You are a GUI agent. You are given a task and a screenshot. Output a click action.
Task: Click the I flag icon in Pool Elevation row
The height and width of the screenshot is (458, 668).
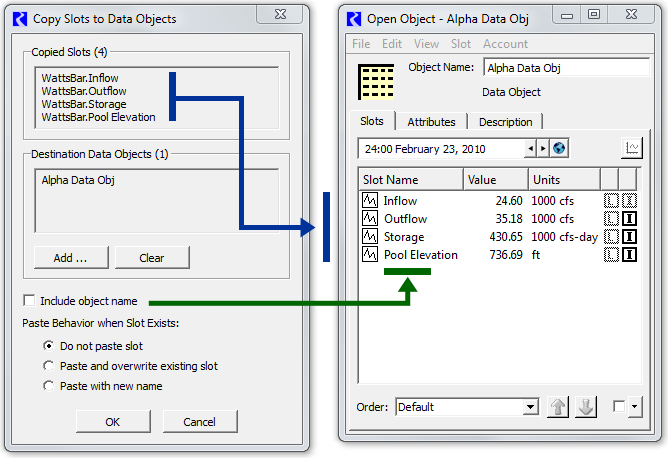(629, 255)
